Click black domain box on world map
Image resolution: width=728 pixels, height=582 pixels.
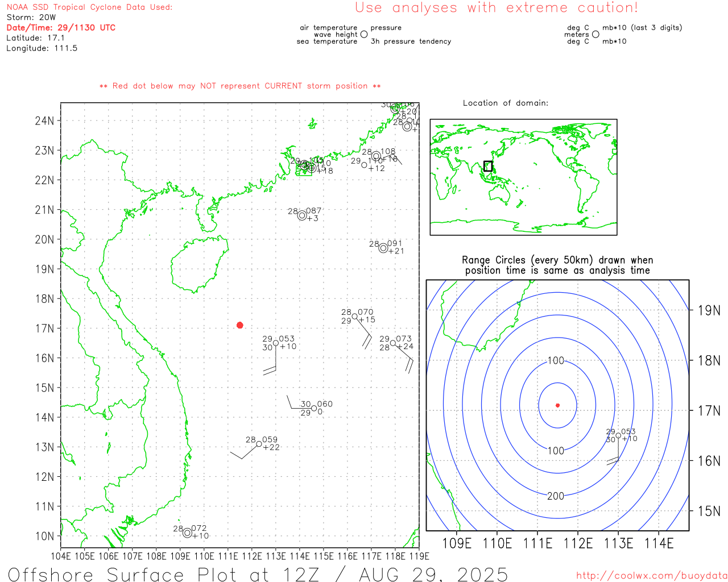(488, 166)
